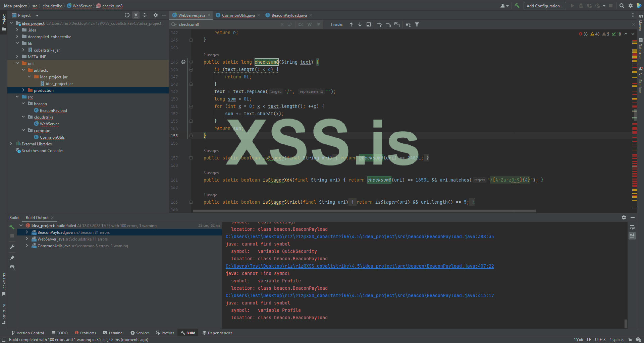Image resolution: width=644 pixels, height=343 pixels.
Task: Click the Build hammer icon in top toolbar
Action: (517, 6)
